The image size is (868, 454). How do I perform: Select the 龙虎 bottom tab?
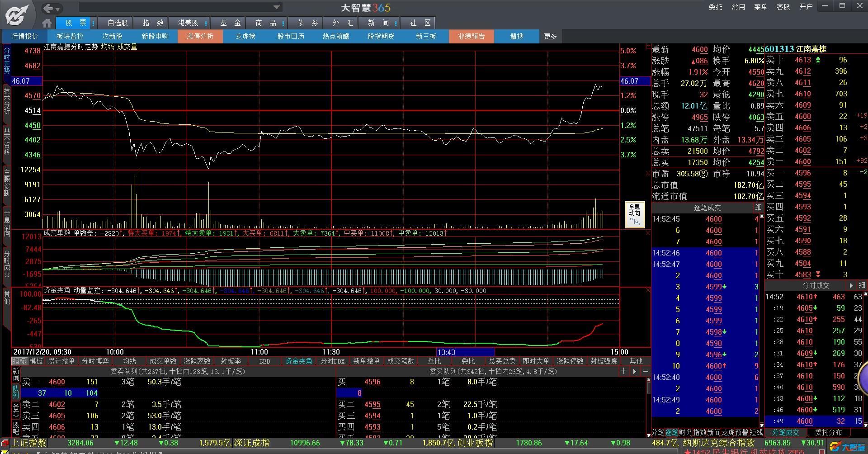pyautogui.click(x=728, y=433)
